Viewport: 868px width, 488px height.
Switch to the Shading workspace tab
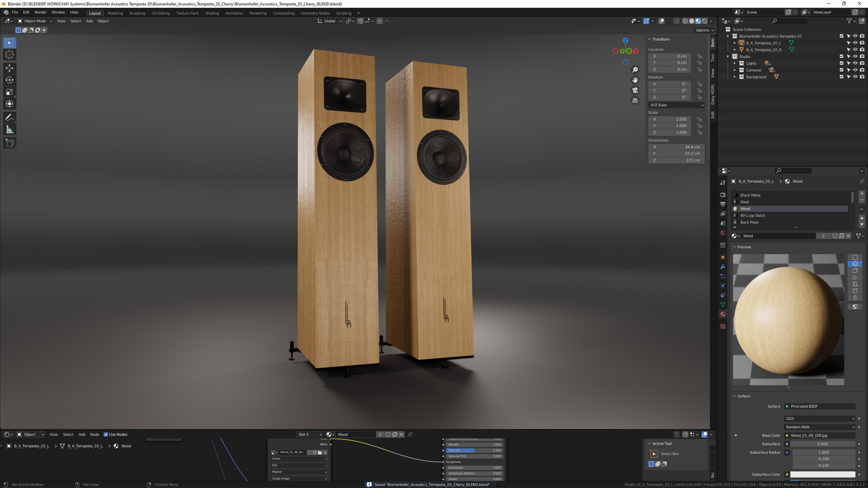[x=212, y=13]
